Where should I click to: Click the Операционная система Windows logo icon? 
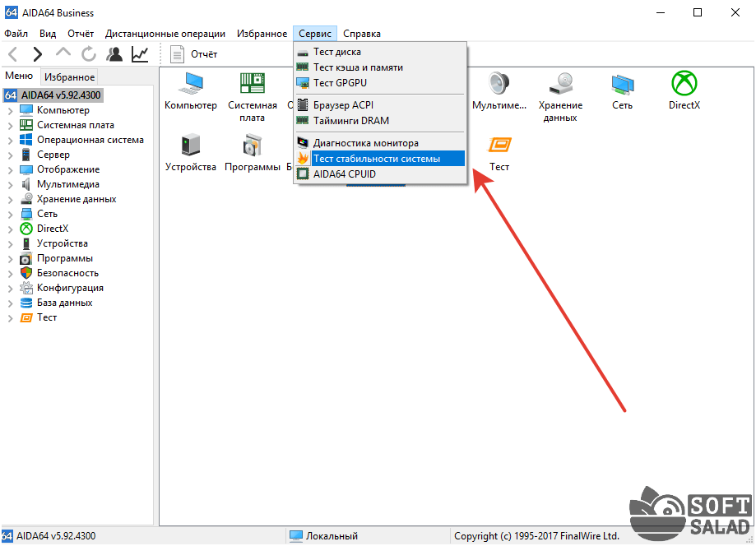tap(26, 140)
